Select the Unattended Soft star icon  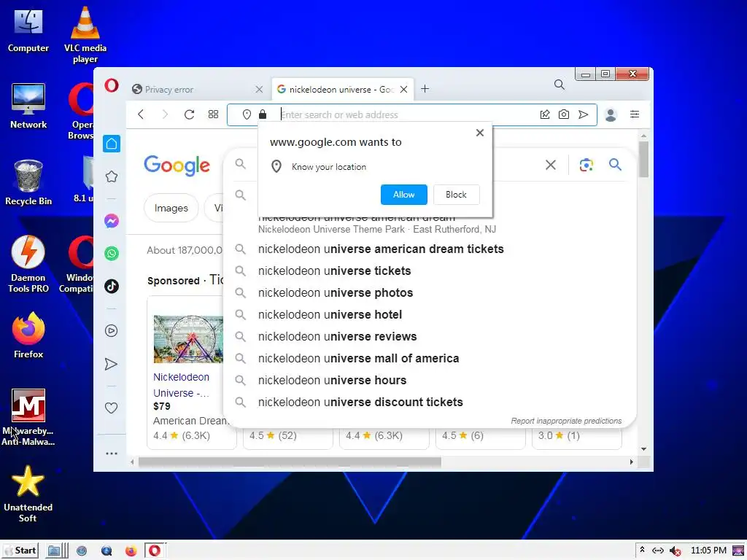click(x=28, y=494)
